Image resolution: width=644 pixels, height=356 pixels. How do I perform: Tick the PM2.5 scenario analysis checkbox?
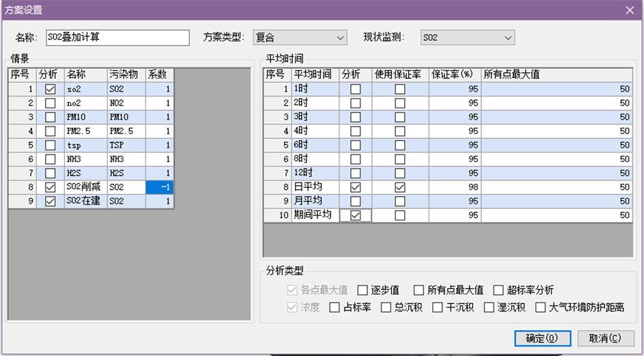(x=50, y=131)
